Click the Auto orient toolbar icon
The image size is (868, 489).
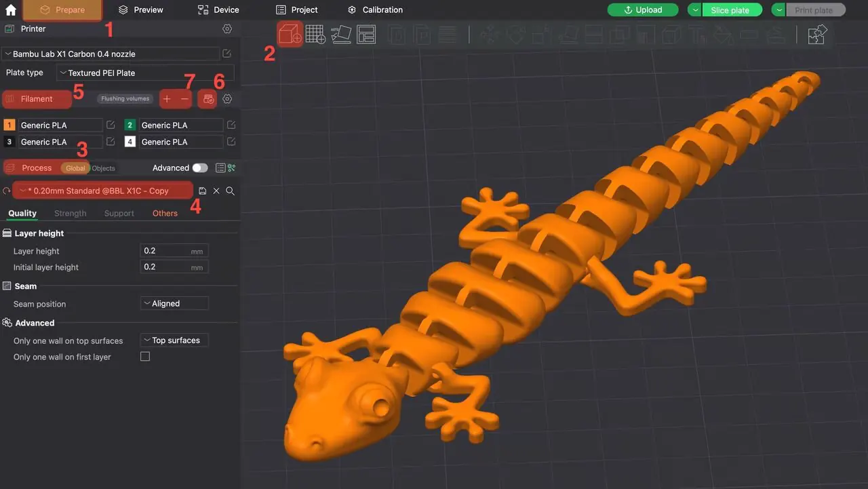click(340, 34)
